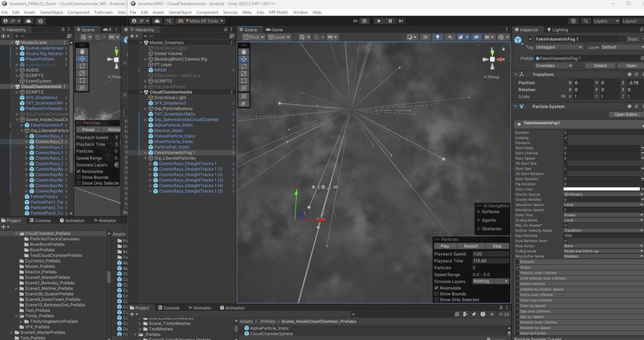Switch to the Lighting tab
Image resolution: width=644 pixels, height=340 pixels.
coord(557,30)
